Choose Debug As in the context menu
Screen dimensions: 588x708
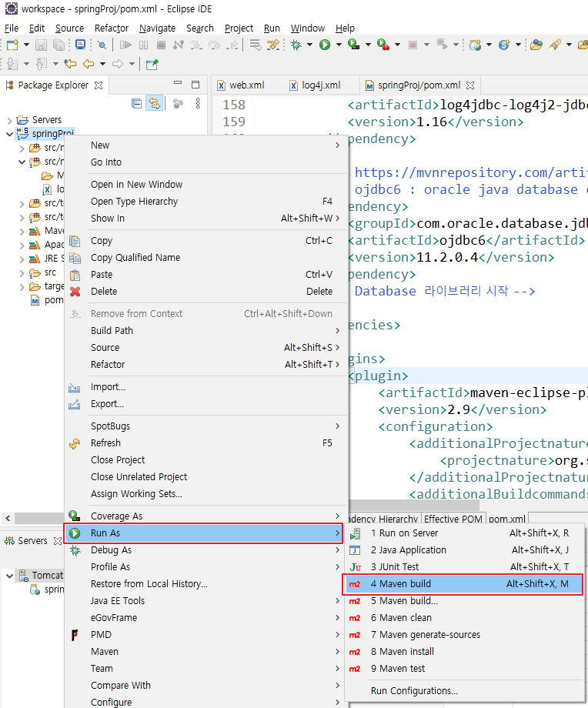(x=205, y=550)
